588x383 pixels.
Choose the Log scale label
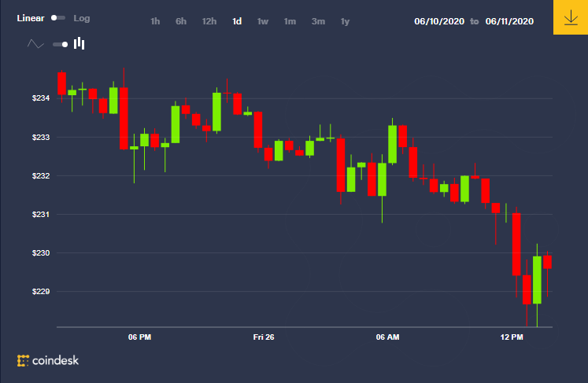82,18
